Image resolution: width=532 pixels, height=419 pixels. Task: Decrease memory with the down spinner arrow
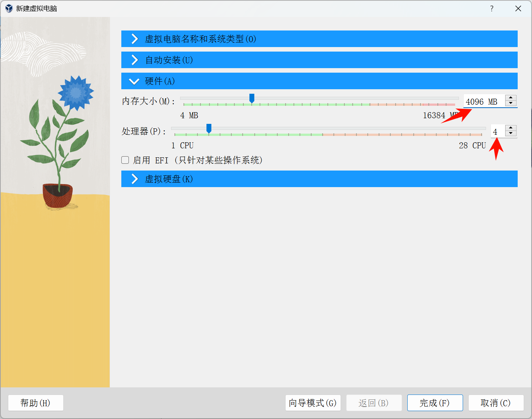[511, 104]
